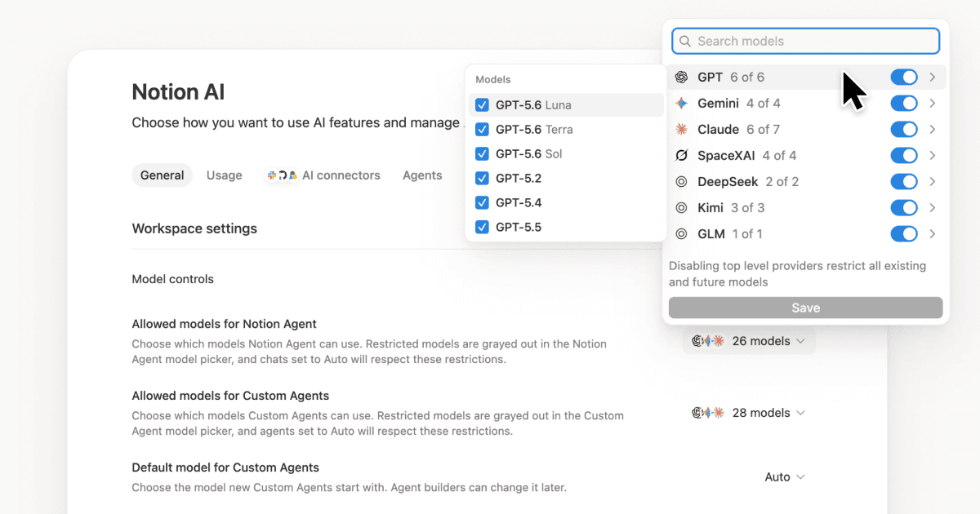Toggle the DeepSeek provider switch
Image resolution: width=980 pixels, height=514 pixels.
(904, 182)
